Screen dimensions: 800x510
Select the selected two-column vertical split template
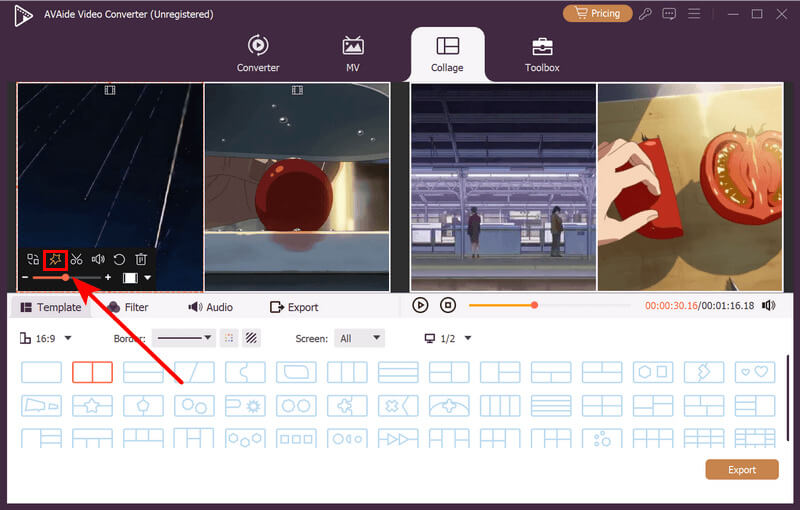(x=92, y=372)
